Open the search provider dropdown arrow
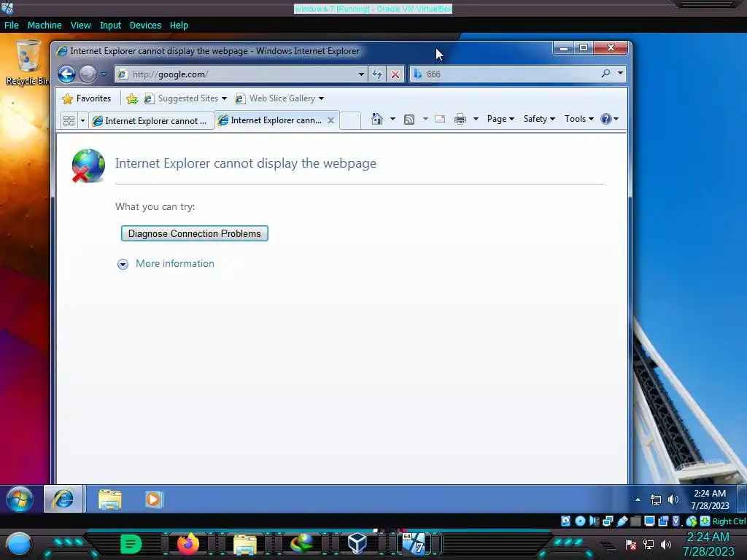The height and width of the screenshot is (560, 747). coord(620,74)
